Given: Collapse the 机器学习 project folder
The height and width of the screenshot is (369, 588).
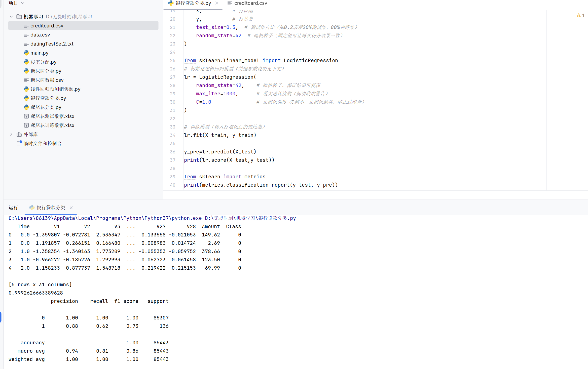Looking at the screenshot, I should tap(11, 17).
